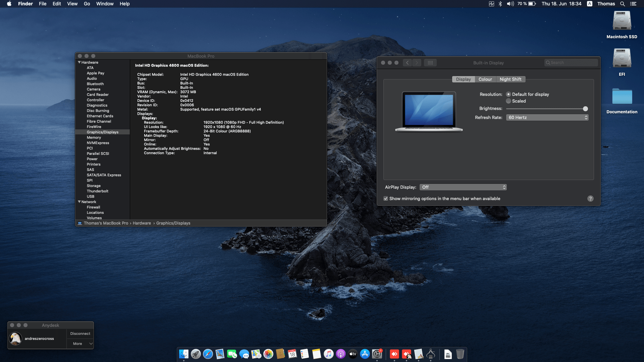Screen dimensions: 644x362
Task: Select the EFI drive on the desktop
Action: click(622, 62)
